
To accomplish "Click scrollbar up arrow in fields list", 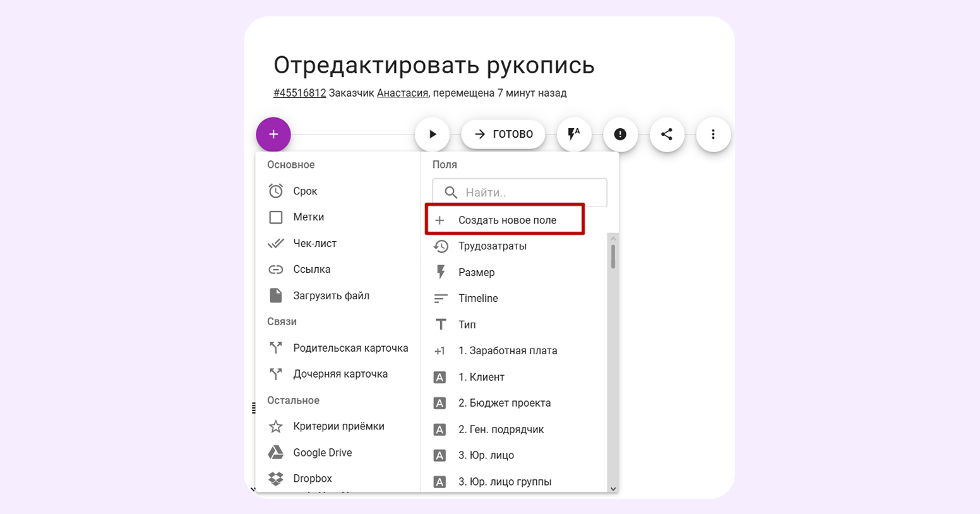I will (612, 238).
